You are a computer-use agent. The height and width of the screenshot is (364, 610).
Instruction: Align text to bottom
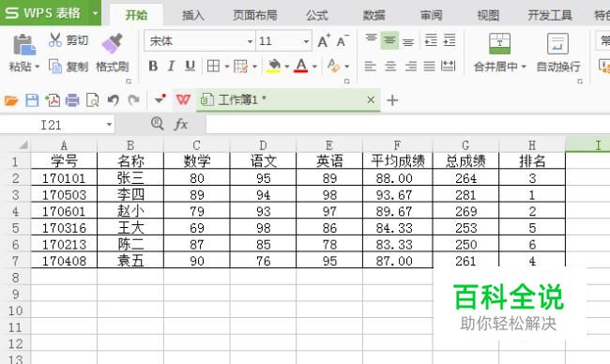pyautogui.click(x=408, y=42)
